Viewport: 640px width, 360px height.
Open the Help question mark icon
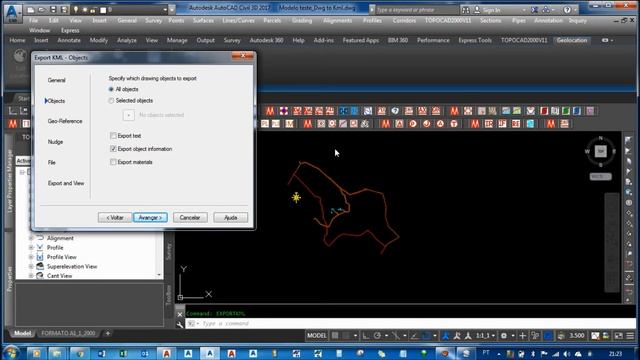coord(567,9)
